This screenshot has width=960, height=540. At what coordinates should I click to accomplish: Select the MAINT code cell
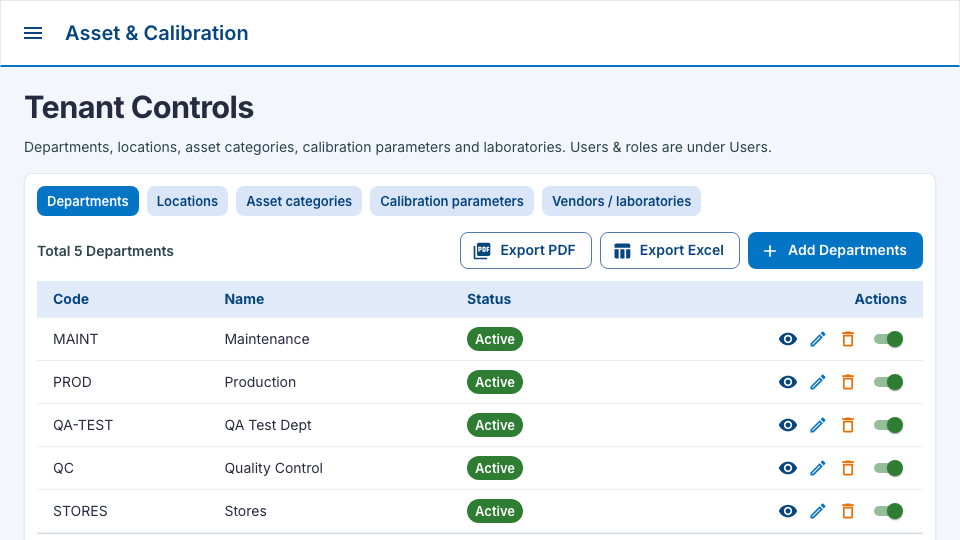pos(75,339)
